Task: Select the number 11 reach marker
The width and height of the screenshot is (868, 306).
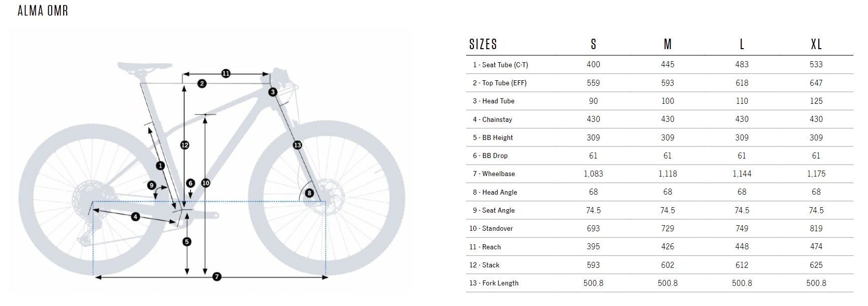Action: [226, 74]
